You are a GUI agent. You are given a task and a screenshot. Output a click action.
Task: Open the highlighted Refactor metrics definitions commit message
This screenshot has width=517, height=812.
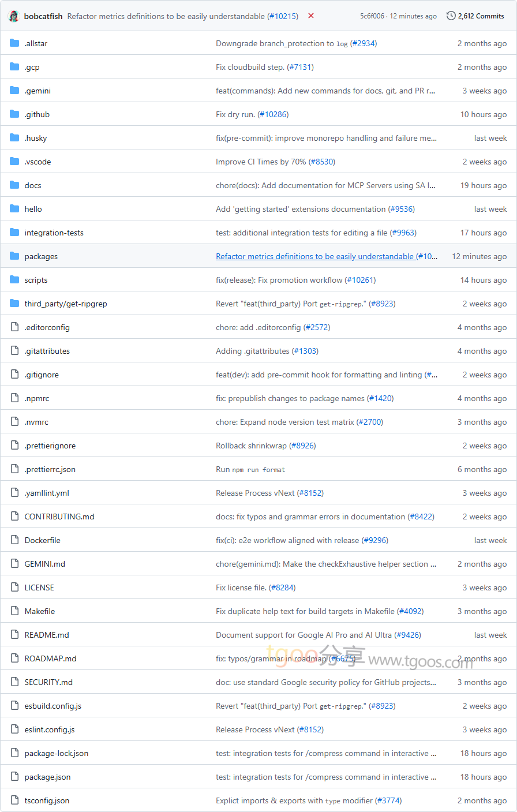(x=315, y=256)
